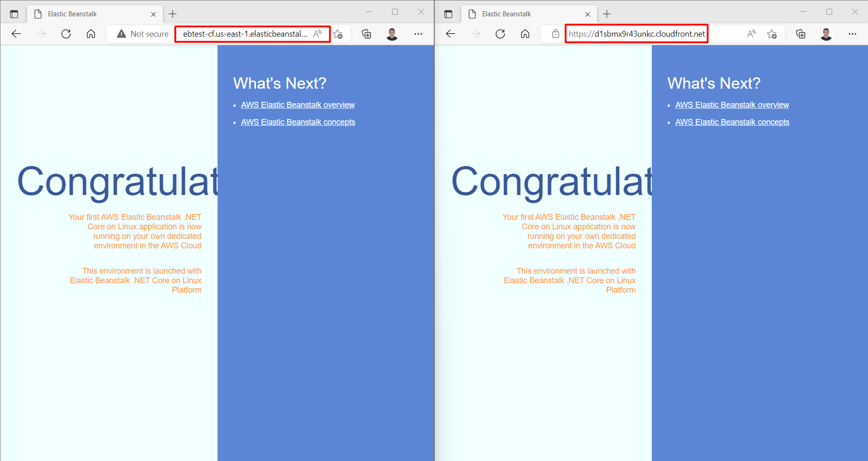Screen dimensions: 868x461
Task: Open the home page in the left window
Action: pos(91,33)
